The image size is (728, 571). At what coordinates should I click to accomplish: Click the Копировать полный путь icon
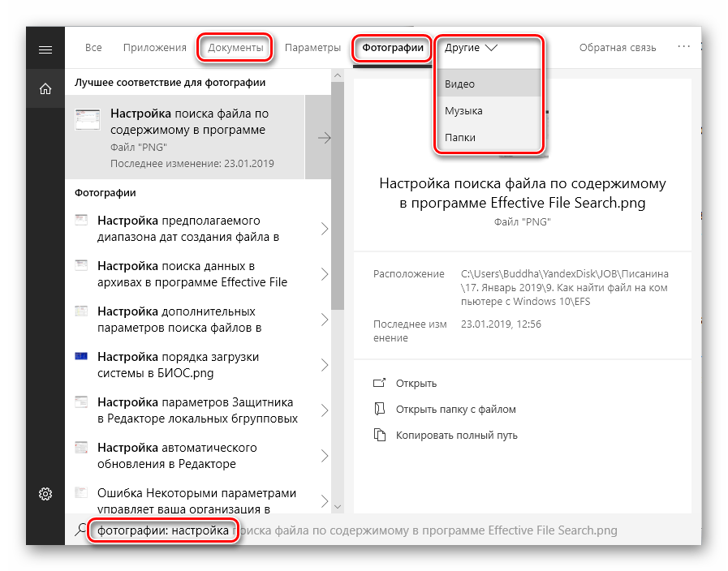tap(378, 435)
